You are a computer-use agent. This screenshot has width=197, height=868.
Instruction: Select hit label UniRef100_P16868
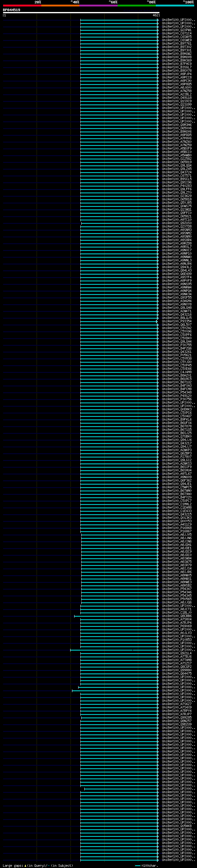176,528
